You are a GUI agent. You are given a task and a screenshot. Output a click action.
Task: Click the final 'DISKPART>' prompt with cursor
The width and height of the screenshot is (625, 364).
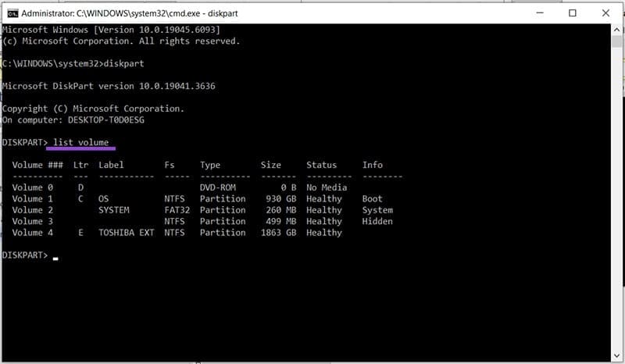coord(30,255)
